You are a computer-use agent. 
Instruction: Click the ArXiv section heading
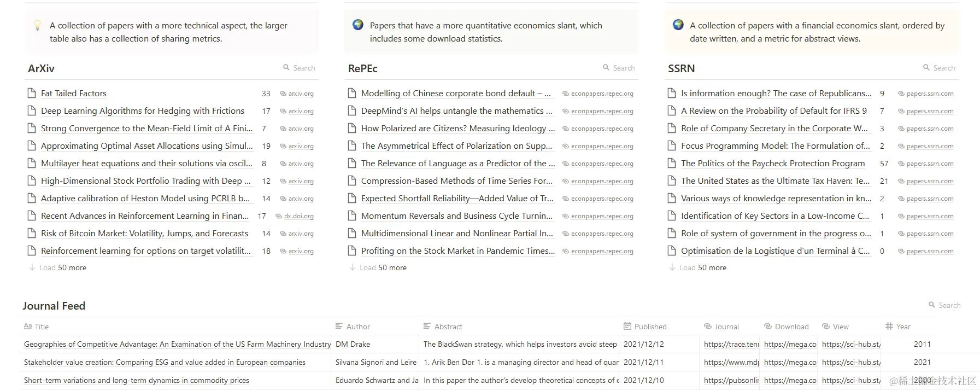(x=42, y=68)
